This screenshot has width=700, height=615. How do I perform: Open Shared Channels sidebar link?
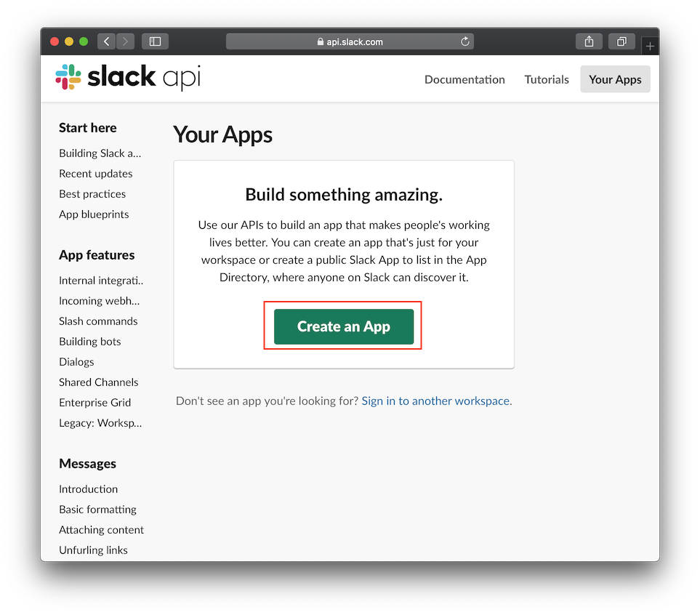coord(99,382)
